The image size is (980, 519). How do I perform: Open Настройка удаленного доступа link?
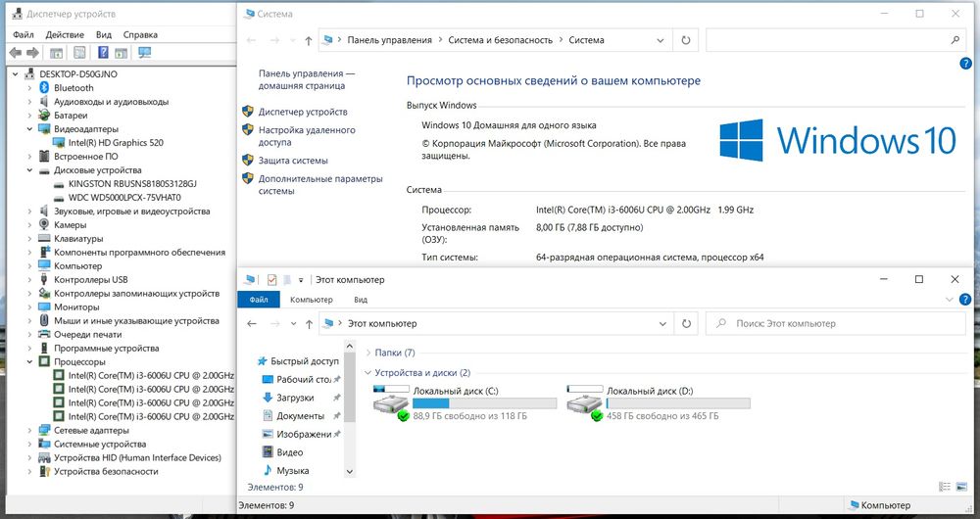coord(307,136)
